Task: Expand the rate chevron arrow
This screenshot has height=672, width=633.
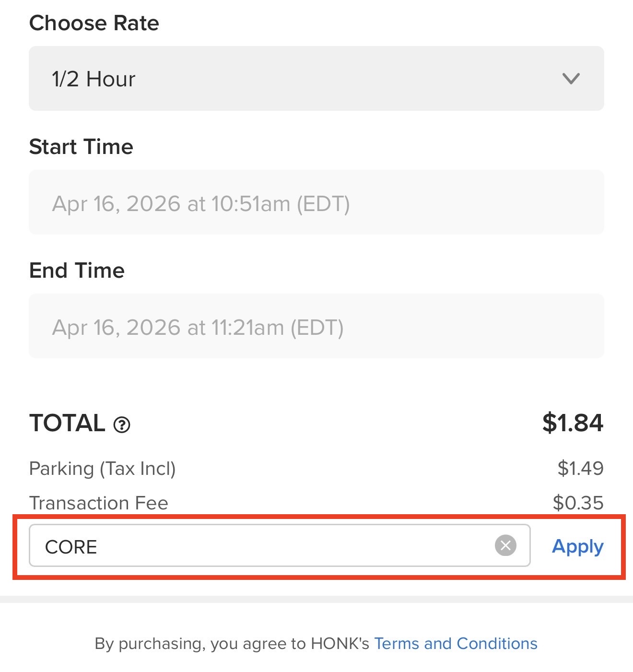Action: [571, 79]
